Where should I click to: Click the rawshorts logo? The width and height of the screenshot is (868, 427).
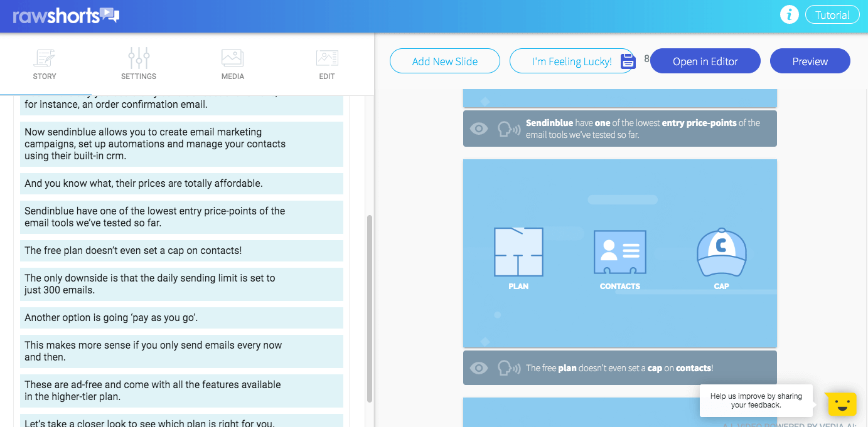pos(66,16)
